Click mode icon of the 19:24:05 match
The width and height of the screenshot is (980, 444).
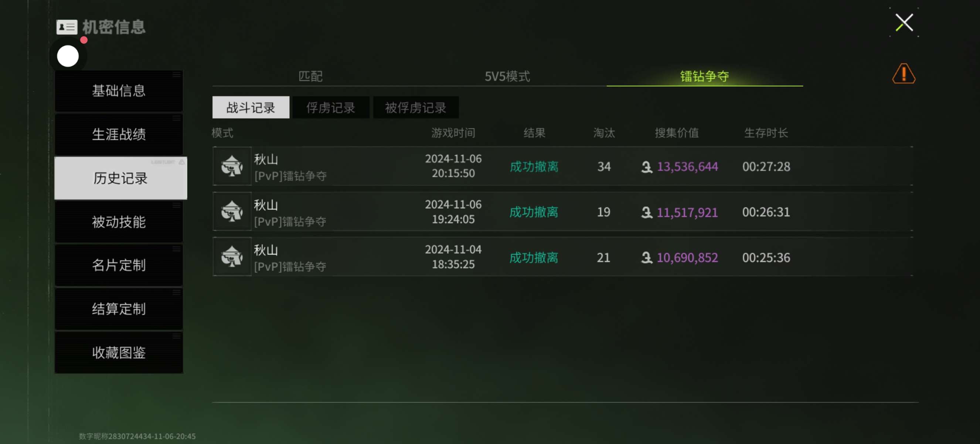[232, 211]
